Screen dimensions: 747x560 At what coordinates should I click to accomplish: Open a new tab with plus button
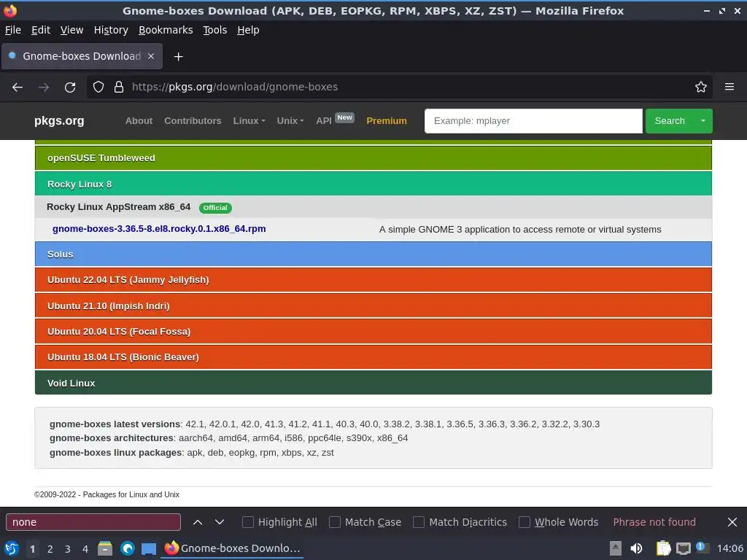(x=178, y=57)
